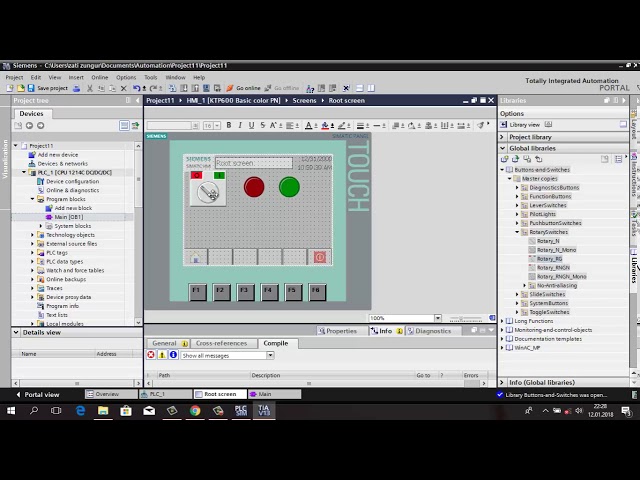
Task: Apply bold formatting in screen editor
Action: pyautogui.click(x=229, y=125)
